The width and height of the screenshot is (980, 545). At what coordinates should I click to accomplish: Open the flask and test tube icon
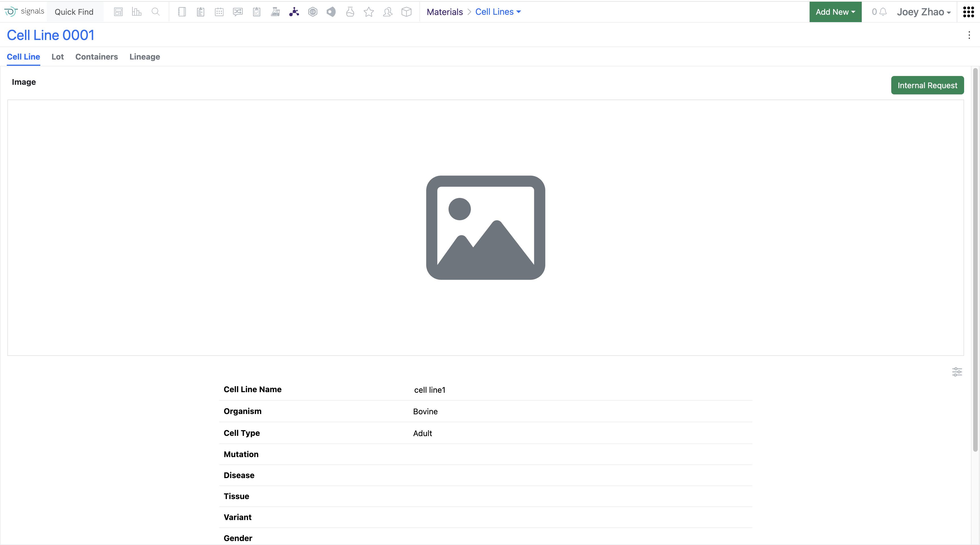tap(275, 12)
